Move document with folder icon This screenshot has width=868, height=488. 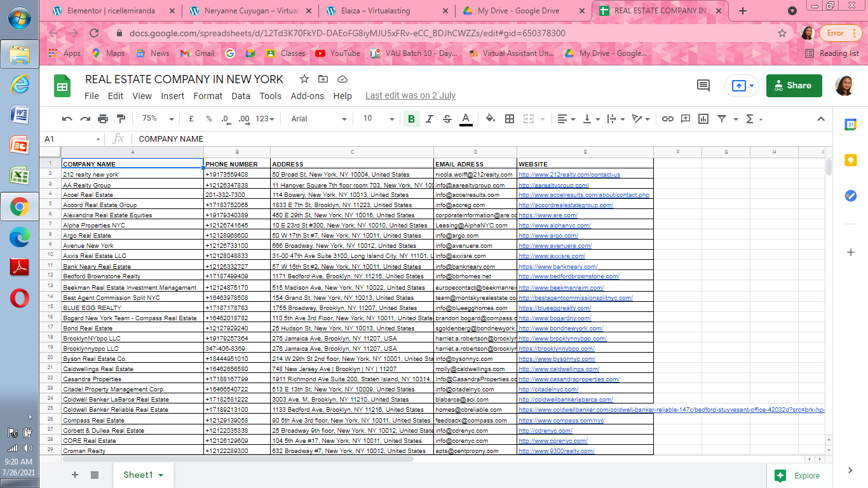[323, 79]
